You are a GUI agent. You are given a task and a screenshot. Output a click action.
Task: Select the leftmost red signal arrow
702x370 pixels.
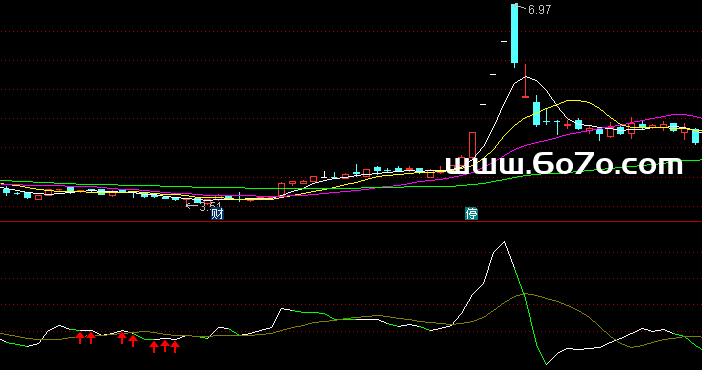(x=80, y=337)
